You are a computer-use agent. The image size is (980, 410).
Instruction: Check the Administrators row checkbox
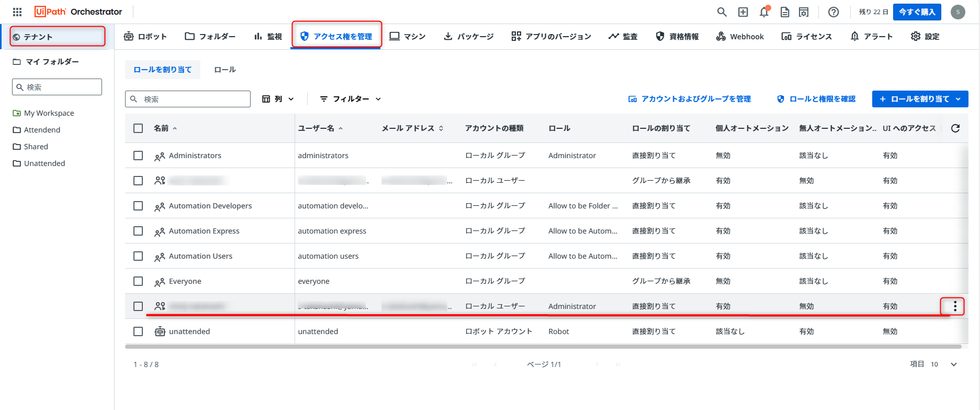click(138, 156)
